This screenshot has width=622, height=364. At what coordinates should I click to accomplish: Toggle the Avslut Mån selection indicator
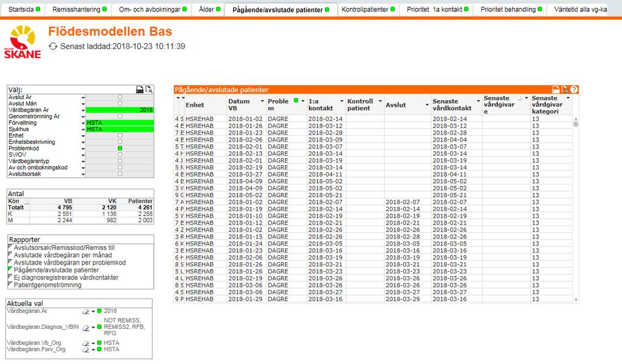[120, 103]
